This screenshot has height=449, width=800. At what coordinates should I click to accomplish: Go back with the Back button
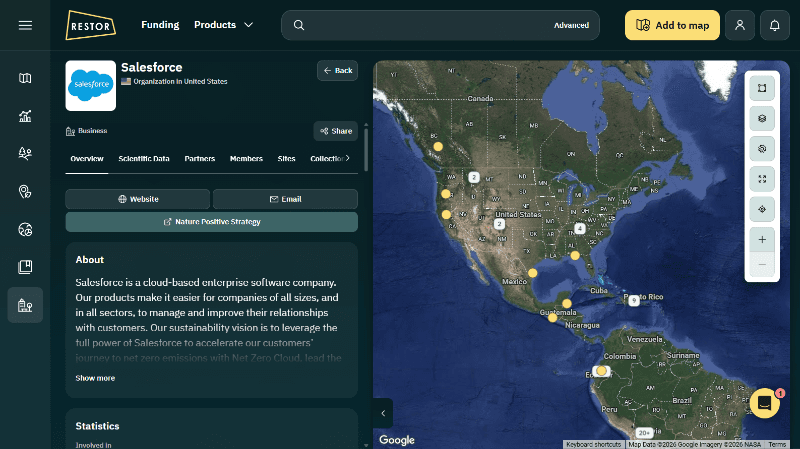coord(337,70)
